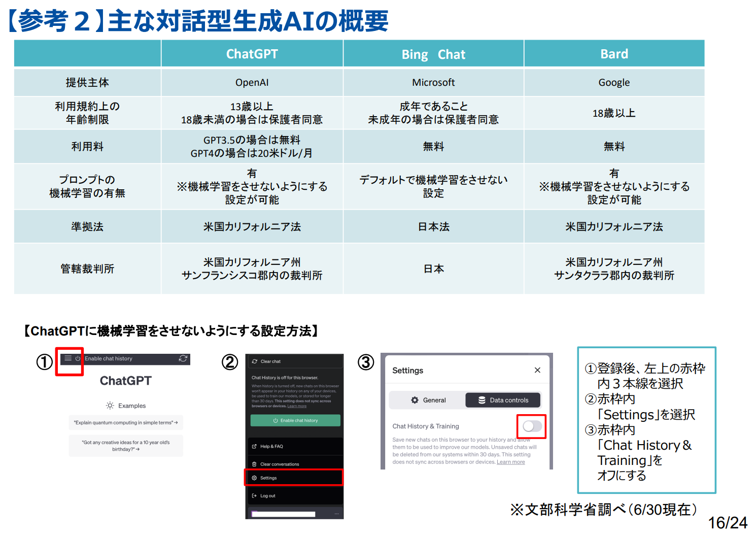The width and height of the screenshot is (756, 536).
Task: Click the 準拠法 row label
Action: (87, 226)
